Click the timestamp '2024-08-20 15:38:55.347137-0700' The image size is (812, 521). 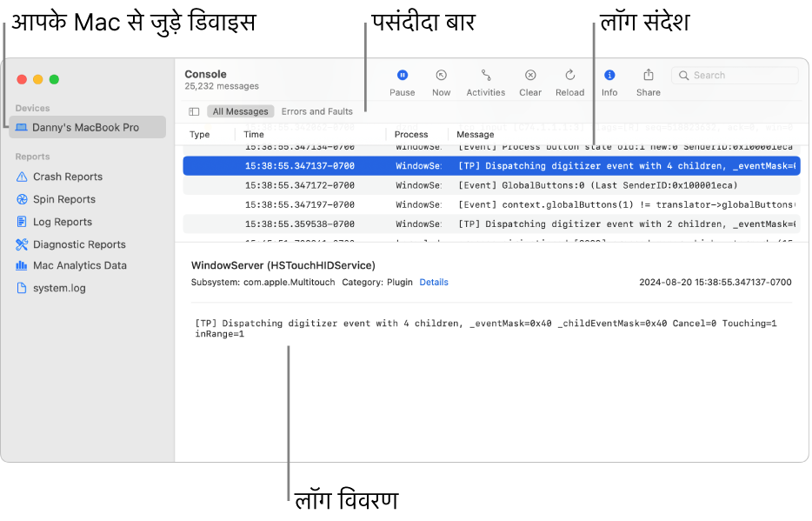click(715, 283)
